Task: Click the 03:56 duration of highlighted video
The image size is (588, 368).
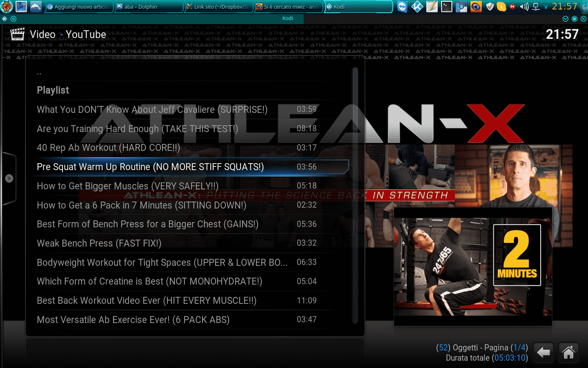Action: (307, 167)
